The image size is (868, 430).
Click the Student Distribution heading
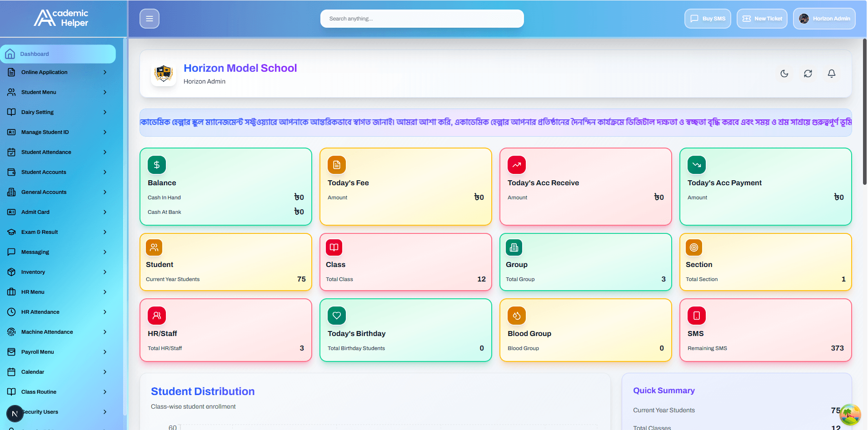pos(203,391)
